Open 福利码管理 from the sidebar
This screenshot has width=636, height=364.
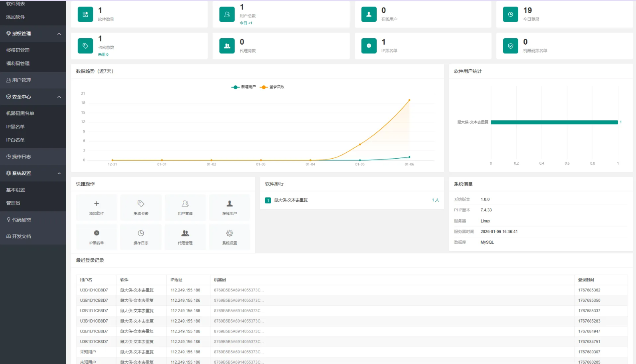point(18,63)
